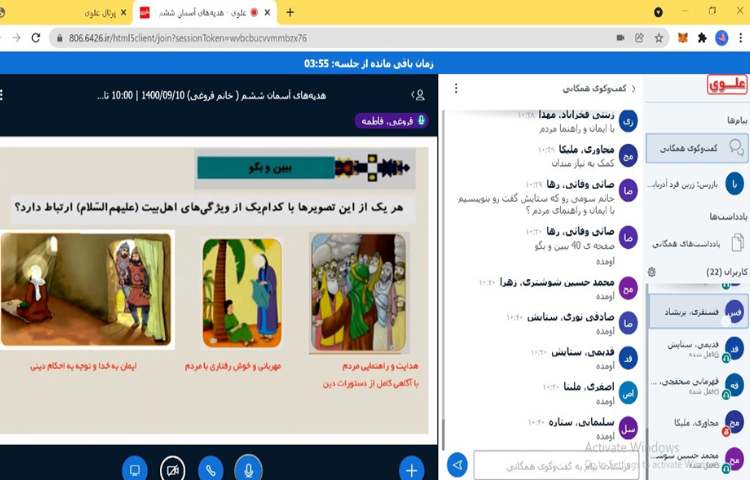Open a new browser tab

pyautogui.click(x=290, y=12)
